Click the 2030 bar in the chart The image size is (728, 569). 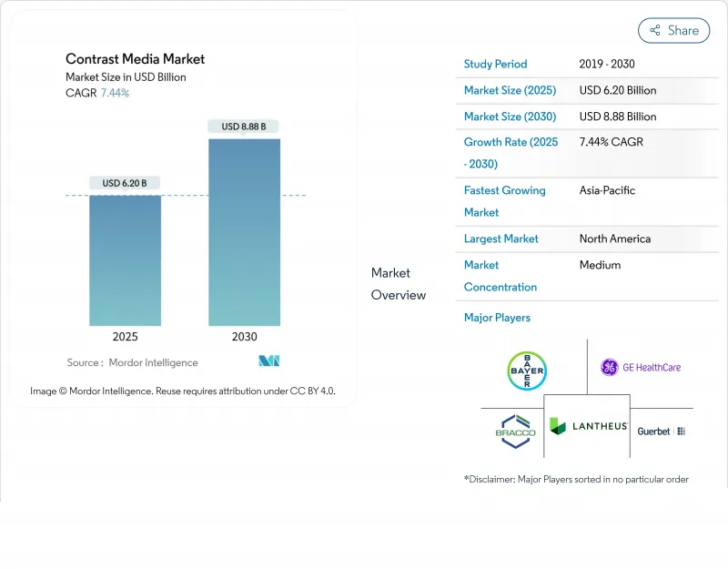[x=244, y=232]
